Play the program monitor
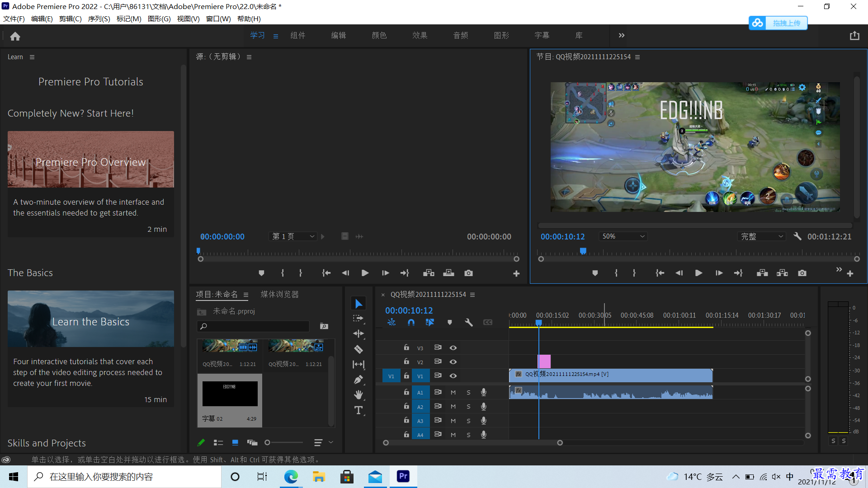 coord(698,273)
